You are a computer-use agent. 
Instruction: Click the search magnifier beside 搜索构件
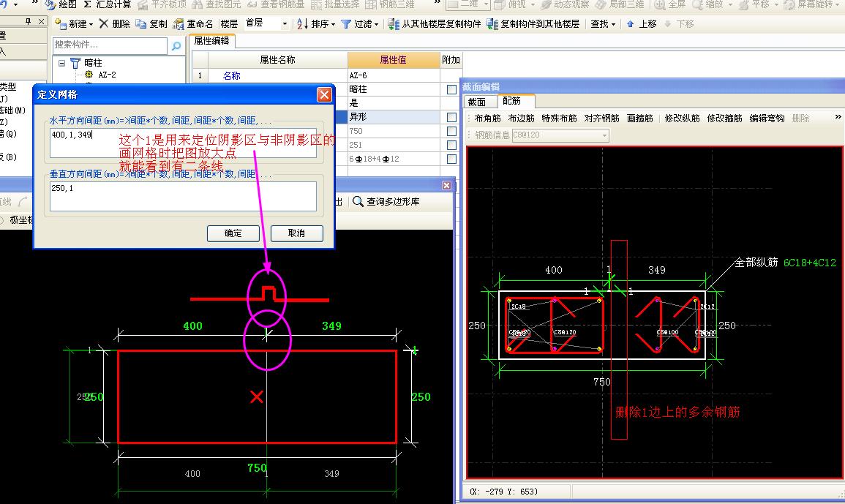176,46
